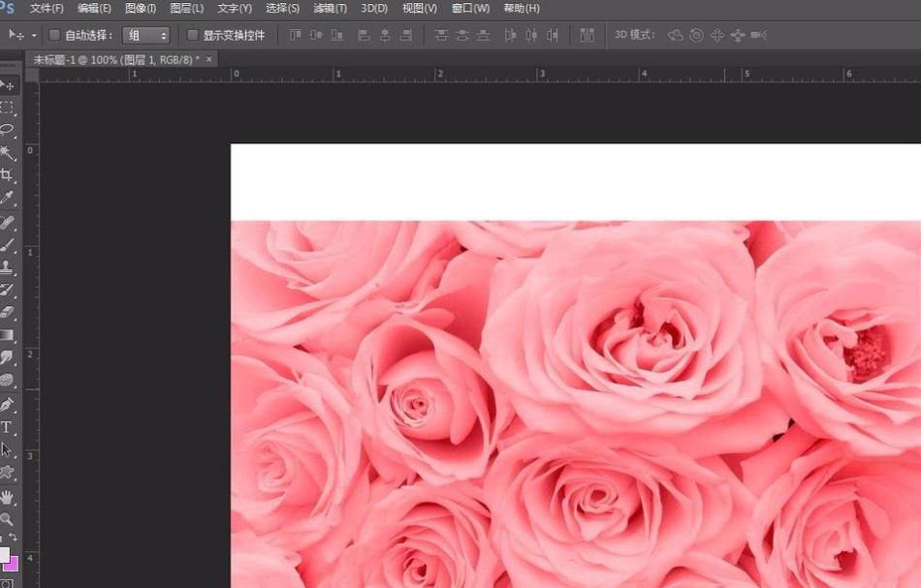Click align bottom edges icon
921x588 pixels.
pyautogui.click(x=336, y=35)
